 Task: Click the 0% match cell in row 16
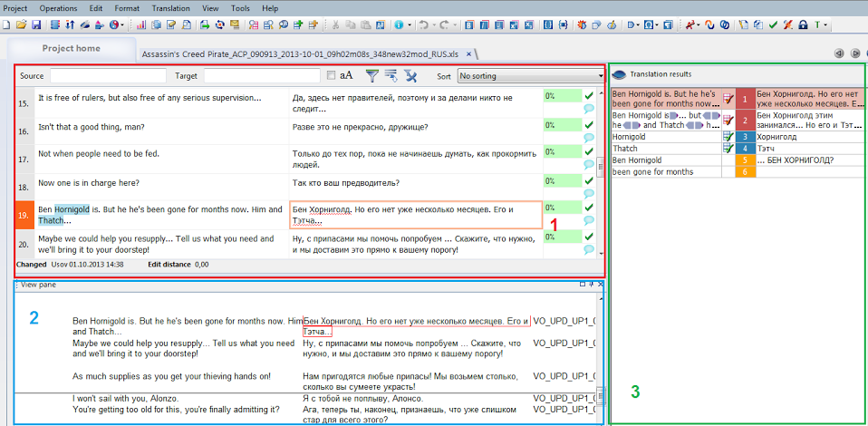tap(562, 125)
